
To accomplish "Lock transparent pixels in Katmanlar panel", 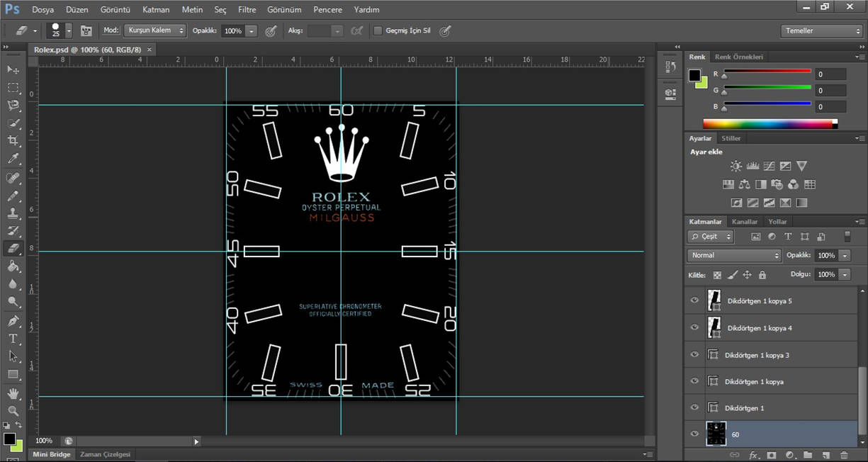I will click(x=718, y=274).
